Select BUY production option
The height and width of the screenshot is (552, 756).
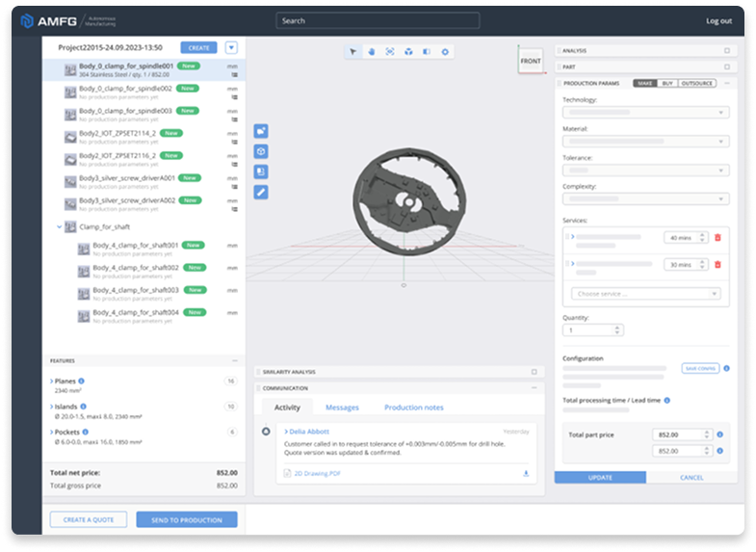[667, 84]
